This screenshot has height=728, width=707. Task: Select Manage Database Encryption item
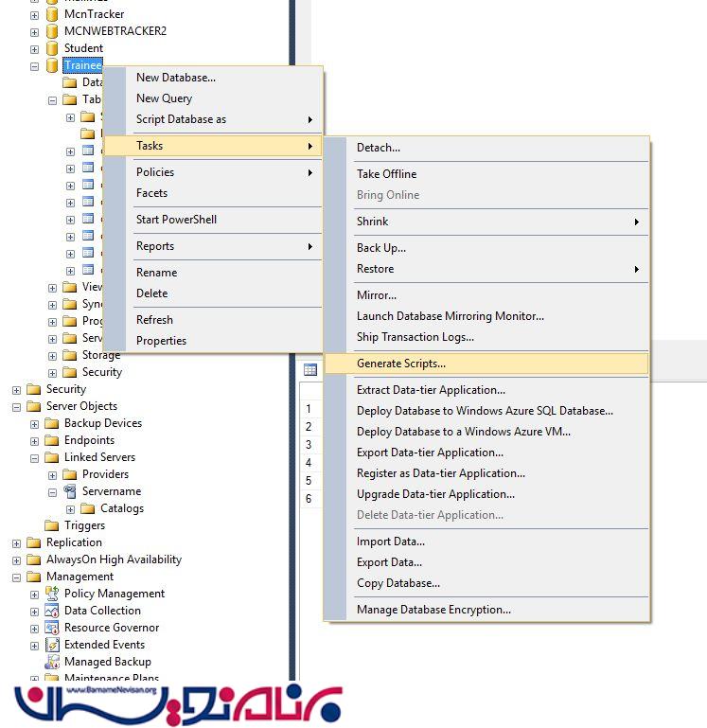tap(486, 610)
